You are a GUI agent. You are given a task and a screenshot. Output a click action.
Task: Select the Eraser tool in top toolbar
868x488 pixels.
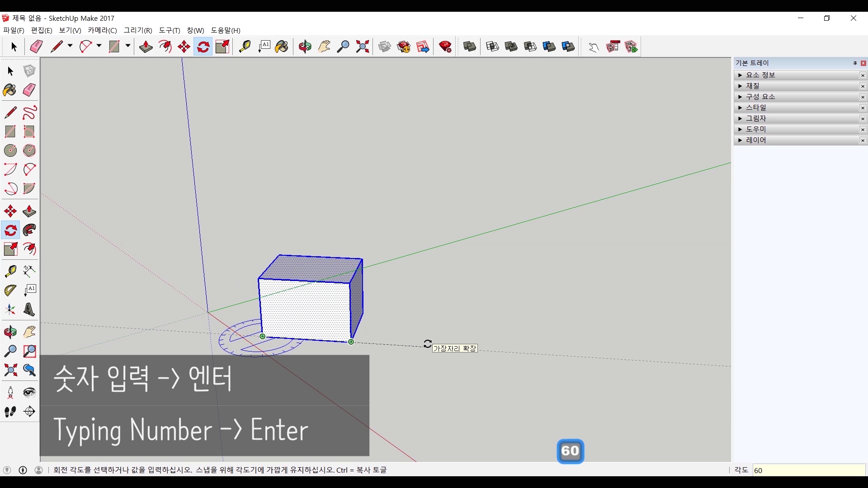point(36,47)
